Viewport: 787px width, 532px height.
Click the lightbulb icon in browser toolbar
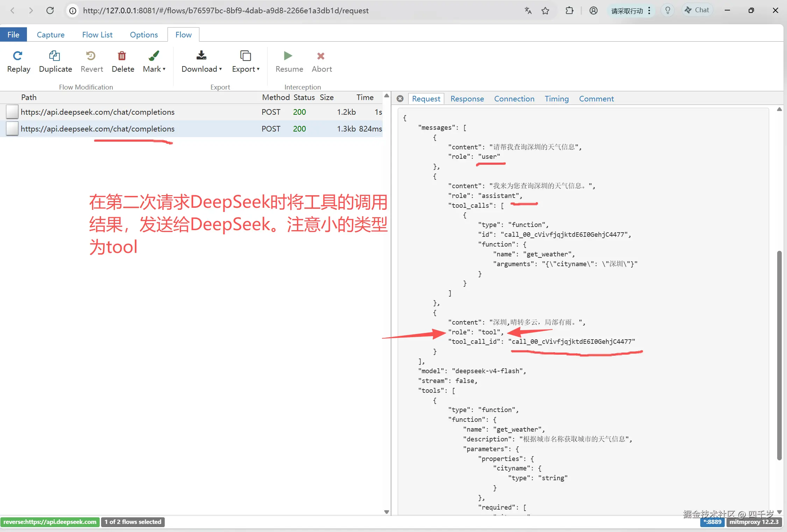coord(668,10)
